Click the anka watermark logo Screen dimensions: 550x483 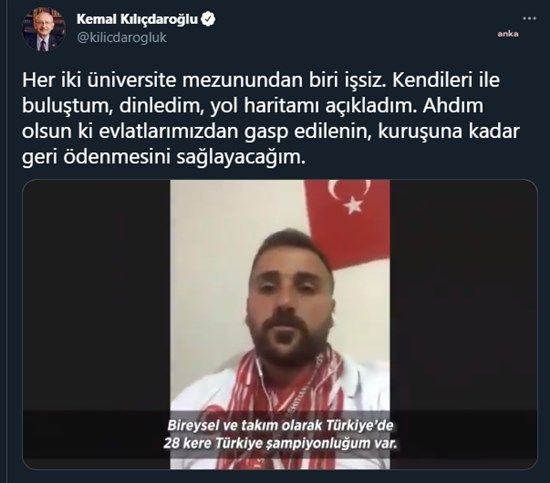pyautogui.click(x=508, y=34)
